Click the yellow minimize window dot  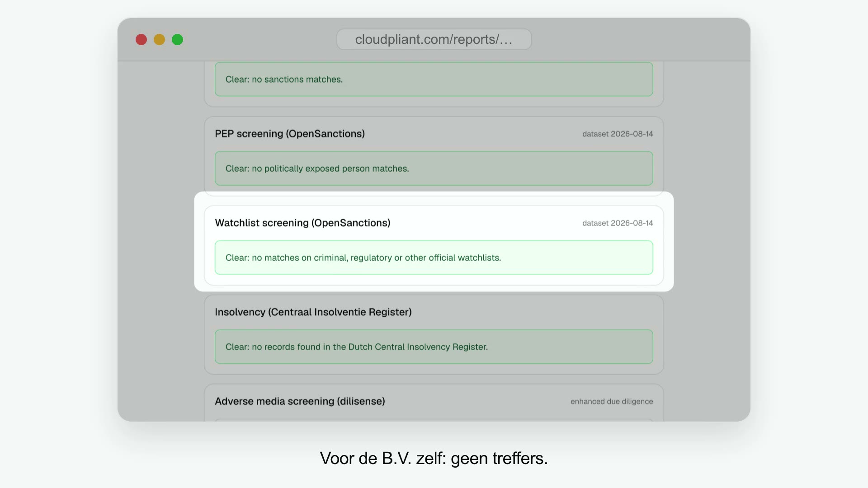159,40
